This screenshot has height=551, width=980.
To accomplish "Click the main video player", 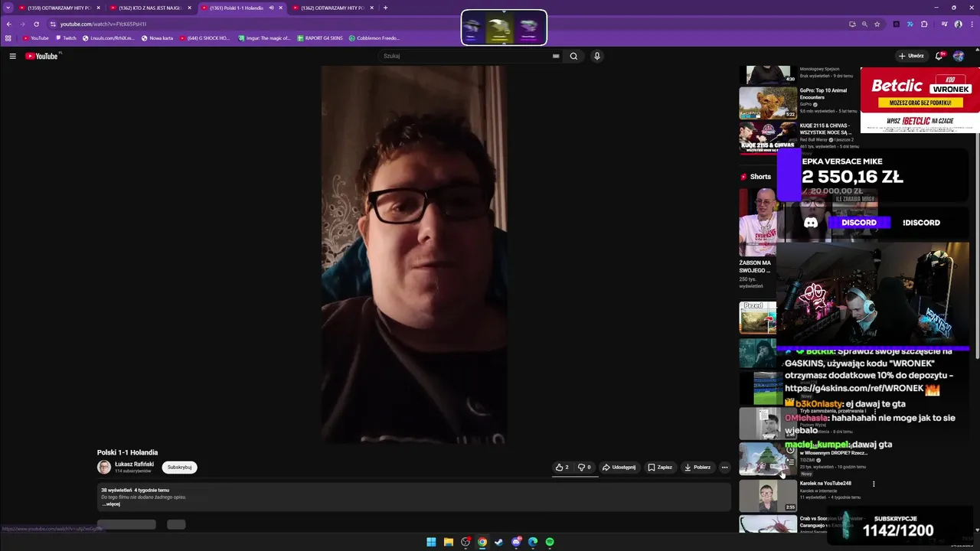I will coord(413,253).
